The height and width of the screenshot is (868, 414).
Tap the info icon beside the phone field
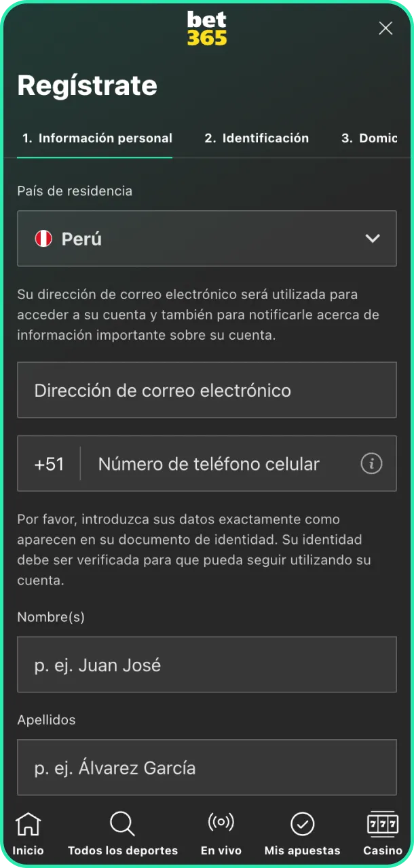coord(371,464)
